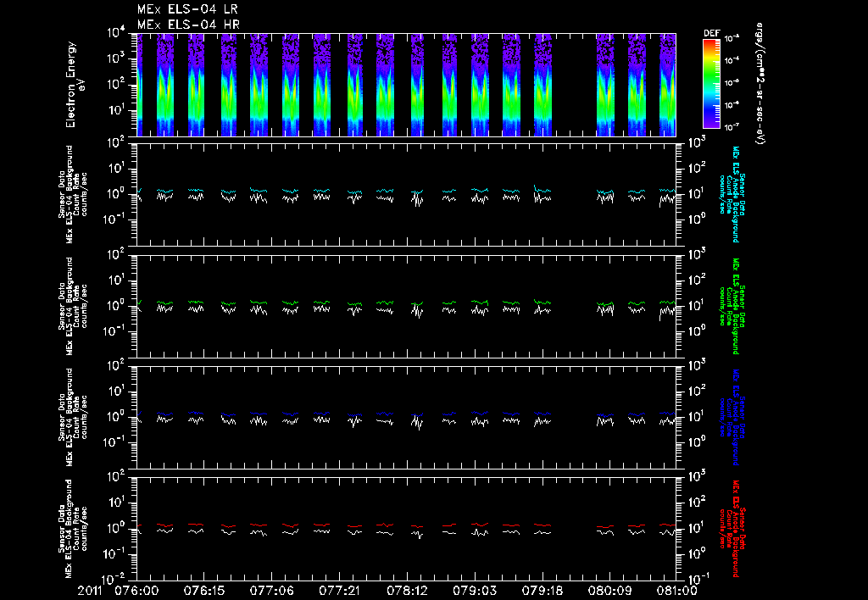Select the blue anode background count rate label
This screenshot has width=868, height=600.
[732, 417]
